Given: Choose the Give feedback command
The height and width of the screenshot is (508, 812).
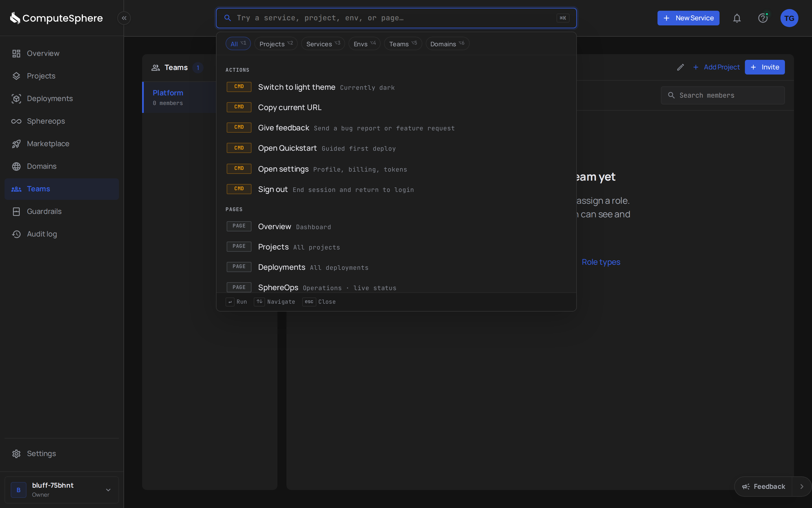Looking at the screenshot, I should pos(396,128).
